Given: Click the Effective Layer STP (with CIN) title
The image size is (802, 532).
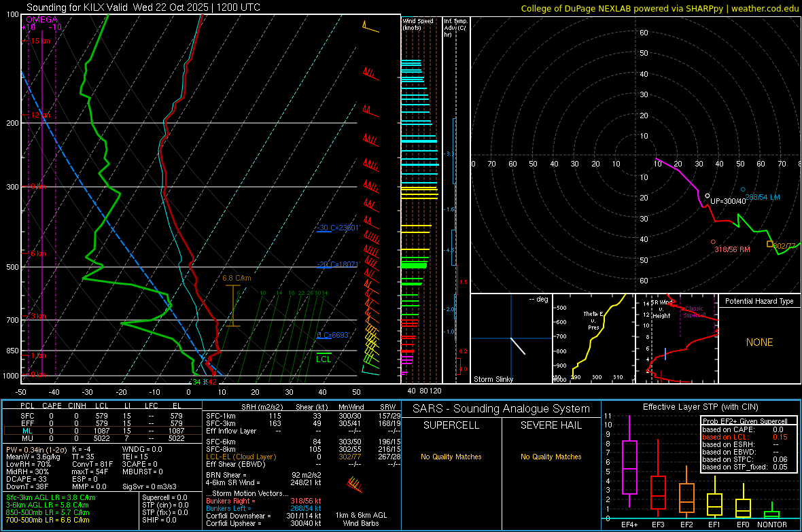Looking at the screenshot, I should pyautogui.click(x=700, y=407).
